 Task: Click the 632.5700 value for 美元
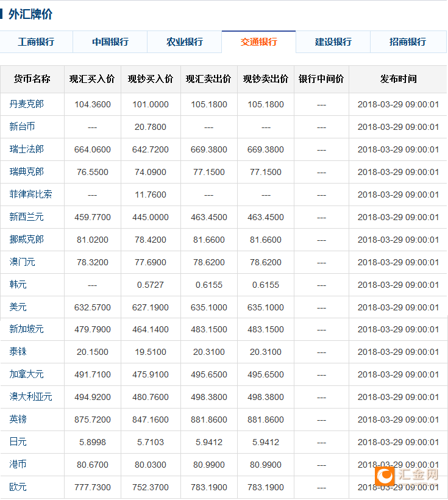point(93,307)
